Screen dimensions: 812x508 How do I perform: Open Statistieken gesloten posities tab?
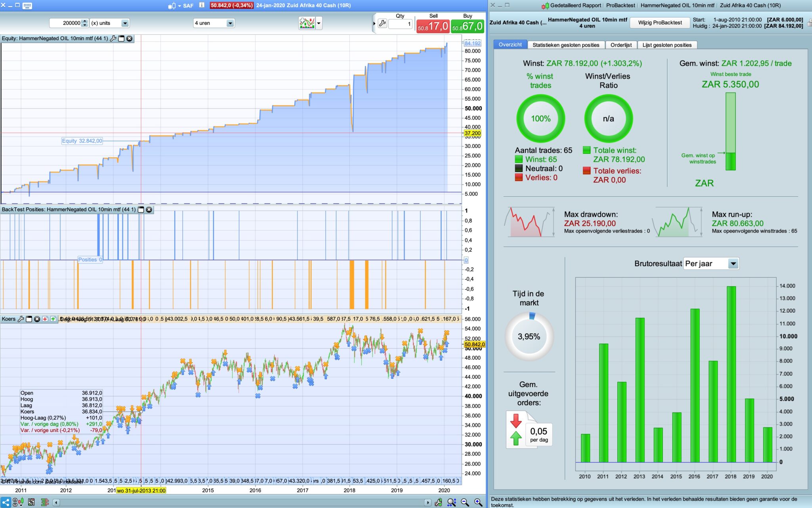[x=566, y=45]
